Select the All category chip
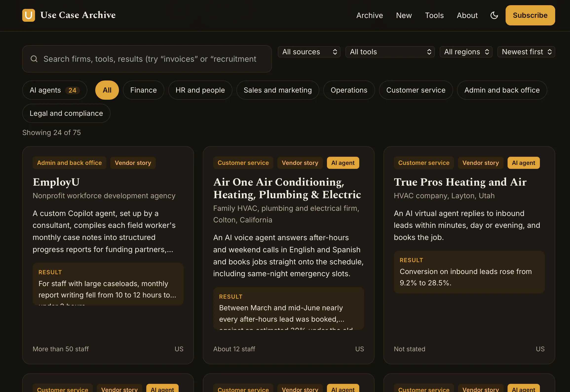 click(107, 90)
